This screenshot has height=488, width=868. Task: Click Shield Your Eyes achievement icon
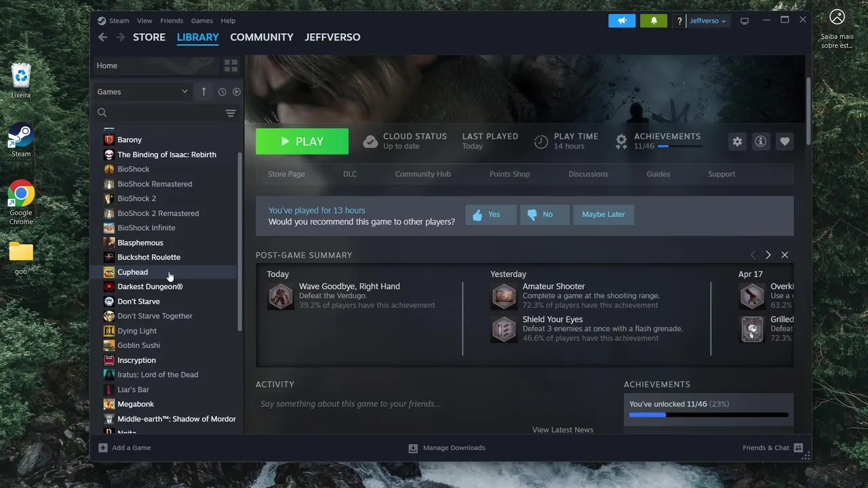[x=504, y=329]
